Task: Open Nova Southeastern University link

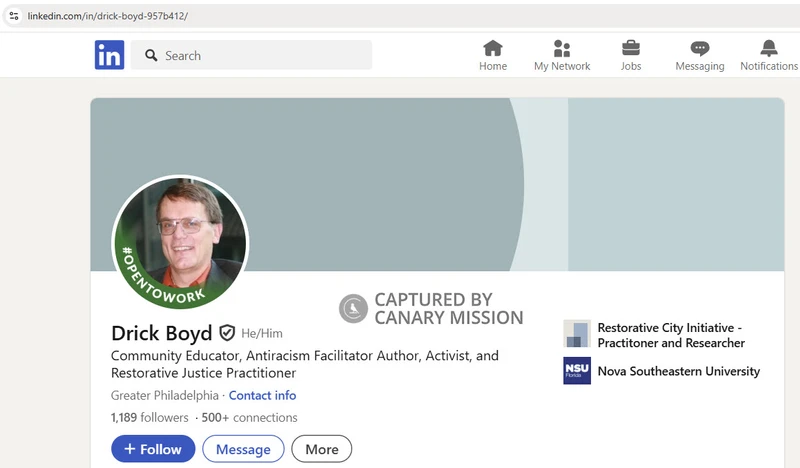Action: tap(679, 371)
